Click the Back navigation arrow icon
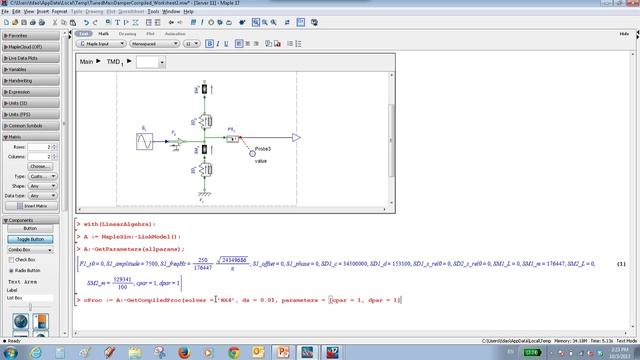This screenshot has width=640, height=360. point(171,22)
